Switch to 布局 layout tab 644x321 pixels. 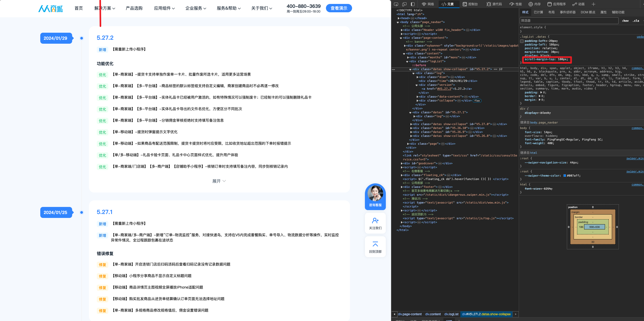click(551, 12)
